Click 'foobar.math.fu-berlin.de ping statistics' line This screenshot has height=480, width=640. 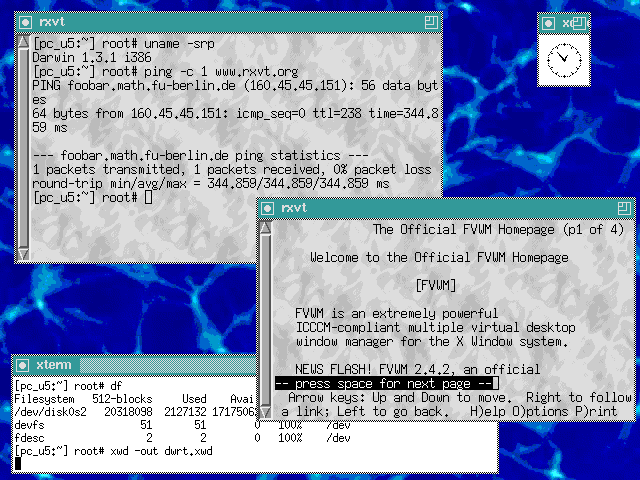pyautogui.click(x=200, y=156)
